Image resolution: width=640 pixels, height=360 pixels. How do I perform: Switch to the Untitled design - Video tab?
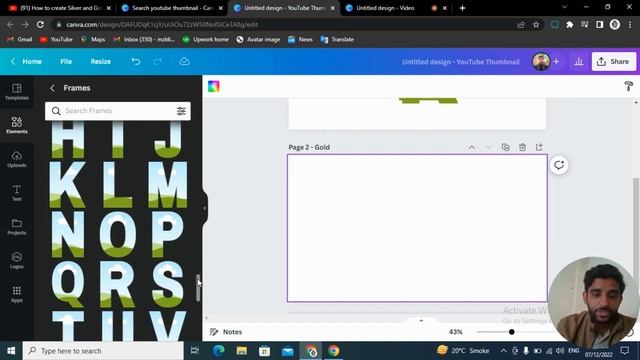[x=395, y=8]
